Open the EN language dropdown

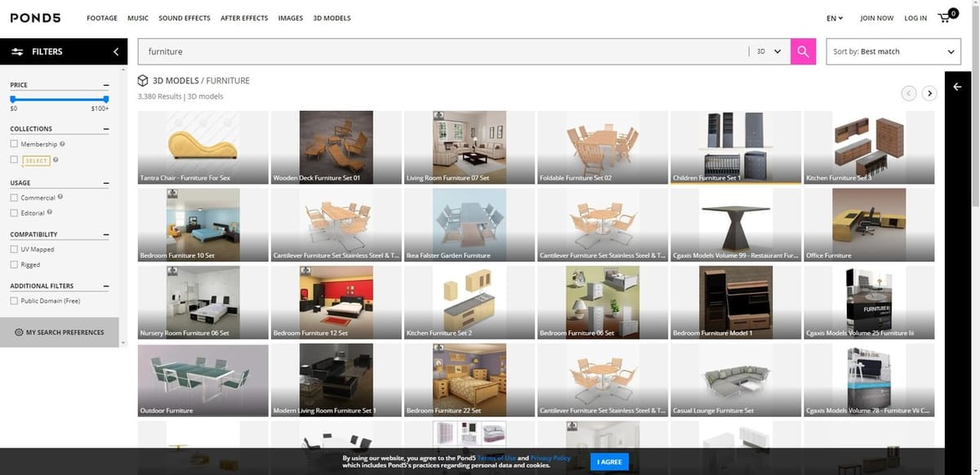[835, 18]
